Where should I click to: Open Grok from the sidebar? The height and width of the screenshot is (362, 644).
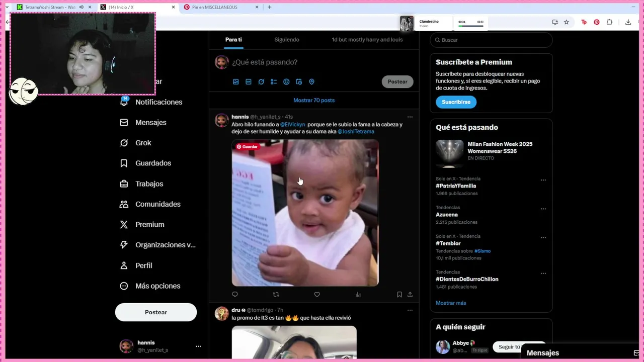135,143
